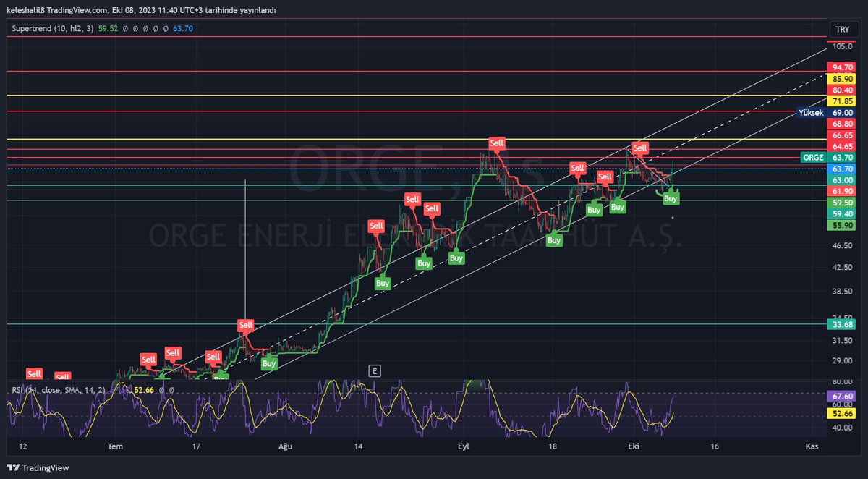Click the red 94.70 price label
The width and height of the screenshot is (868, 479).
pyautogui.click(x=843, y=67)
